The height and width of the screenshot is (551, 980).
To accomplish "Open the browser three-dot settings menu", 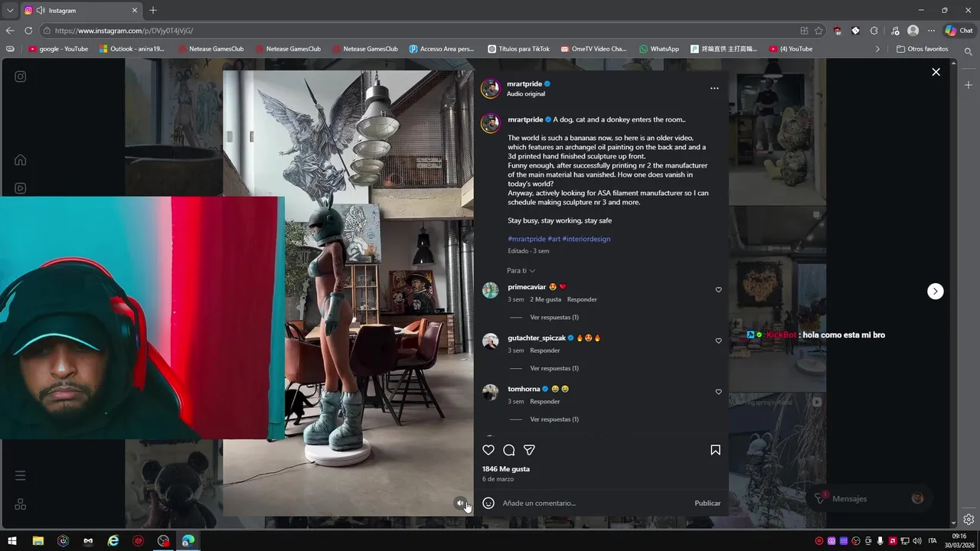I will [932, 31].
